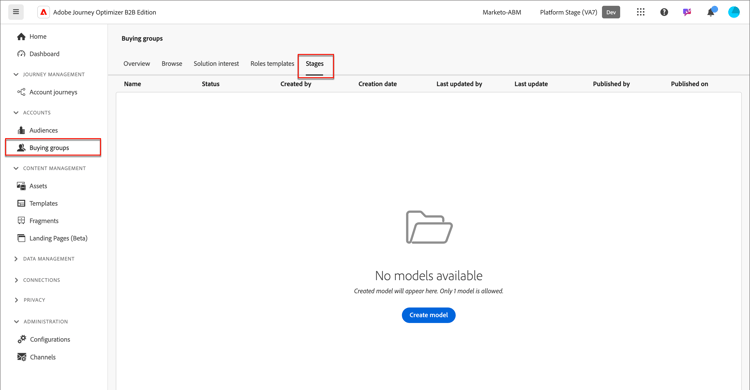Collapse the Journey Management section

tap(16, 74)
